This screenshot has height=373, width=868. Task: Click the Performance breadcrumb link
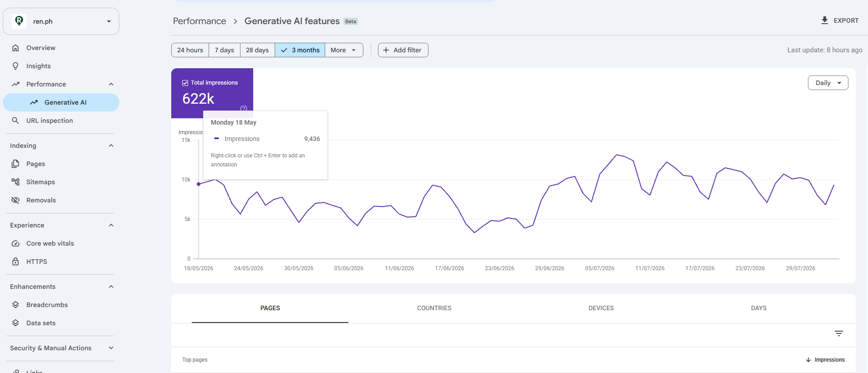click(x=199, y=21)
